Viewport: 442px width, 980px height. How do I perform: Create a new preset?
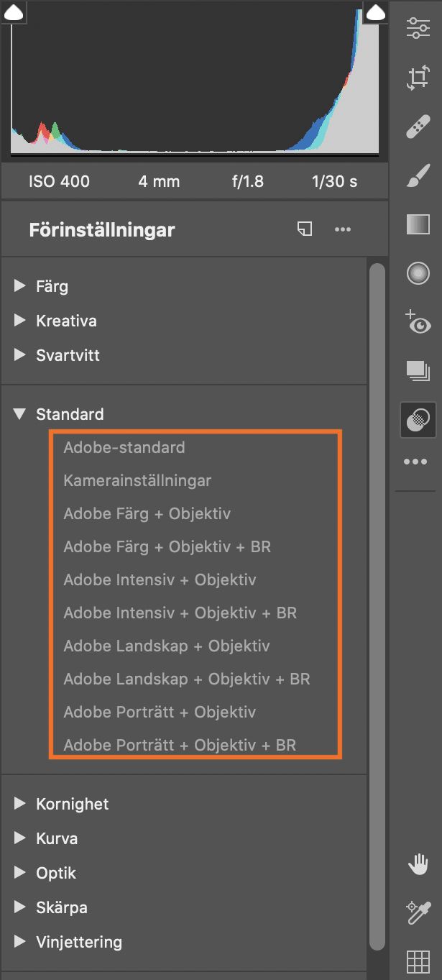(x=304, y=228)
